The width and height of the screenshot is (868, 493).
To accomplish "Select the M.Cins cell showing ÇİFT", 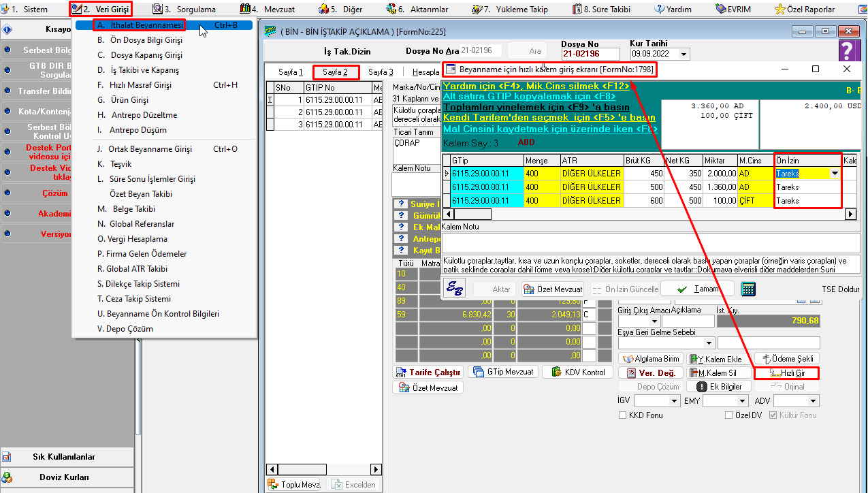I will point(756,201).
